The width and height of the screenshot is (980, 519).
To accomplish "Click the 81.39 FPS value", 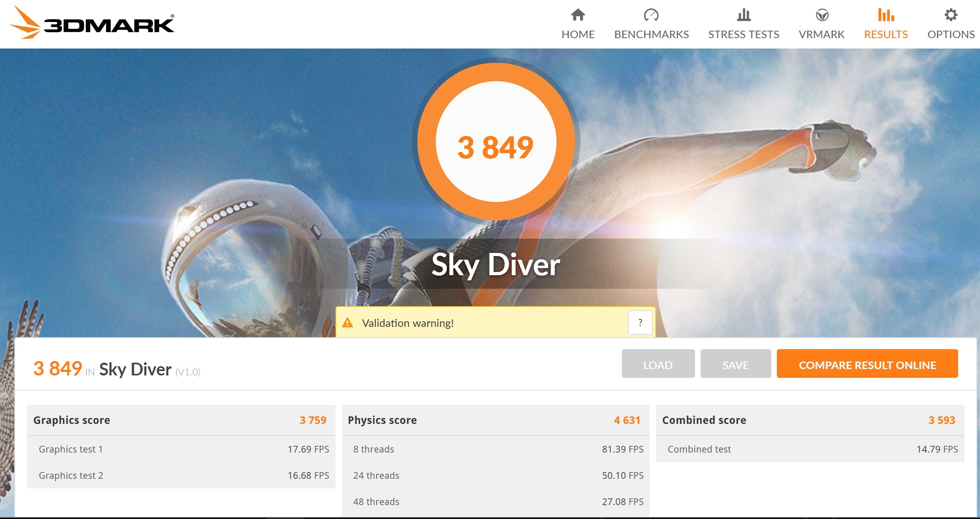I will click(623, 449).
